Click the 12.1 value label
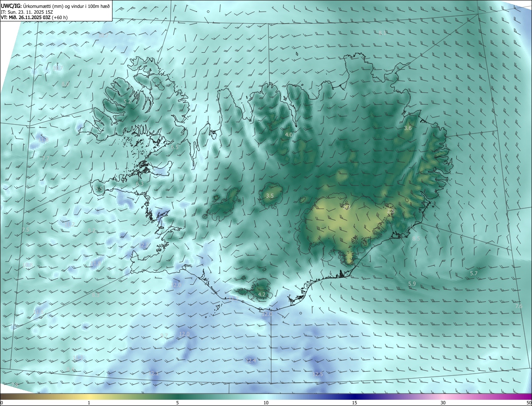The image size is (532, 406). (154, 374)
